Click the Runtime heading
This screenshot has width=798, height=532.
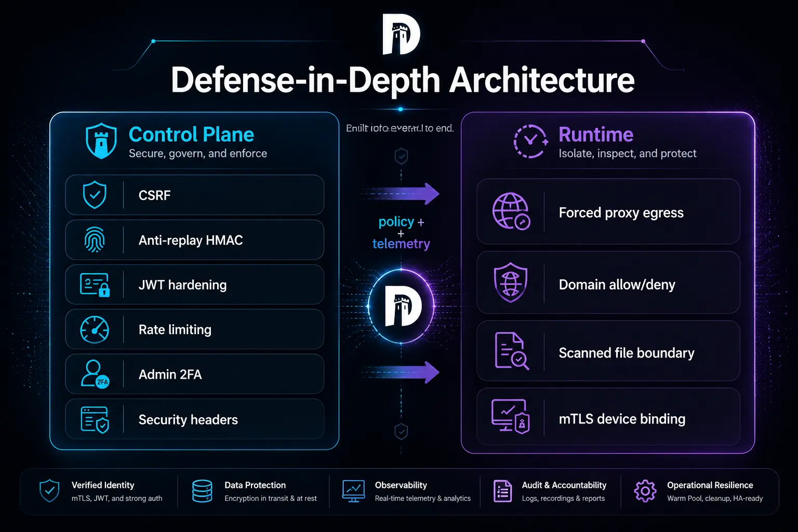[596, 135]
